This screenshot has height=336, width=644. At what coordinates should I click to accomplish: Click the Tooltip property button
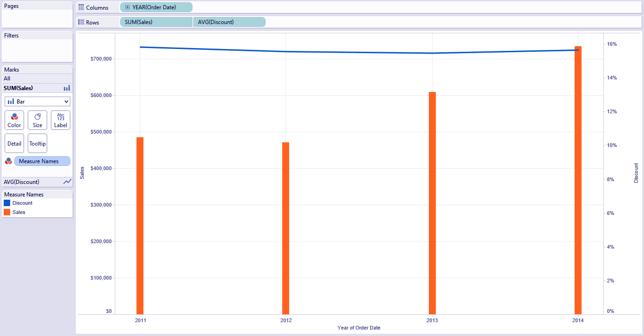[37, 143]
